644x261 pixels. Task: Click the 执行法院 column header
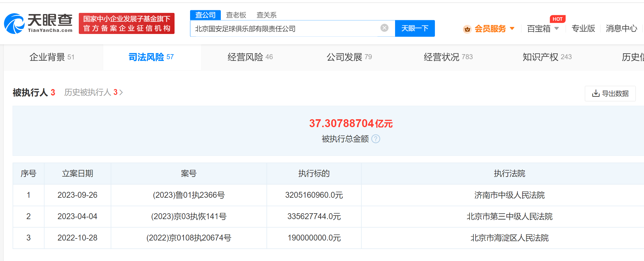[x=510, y=173]
